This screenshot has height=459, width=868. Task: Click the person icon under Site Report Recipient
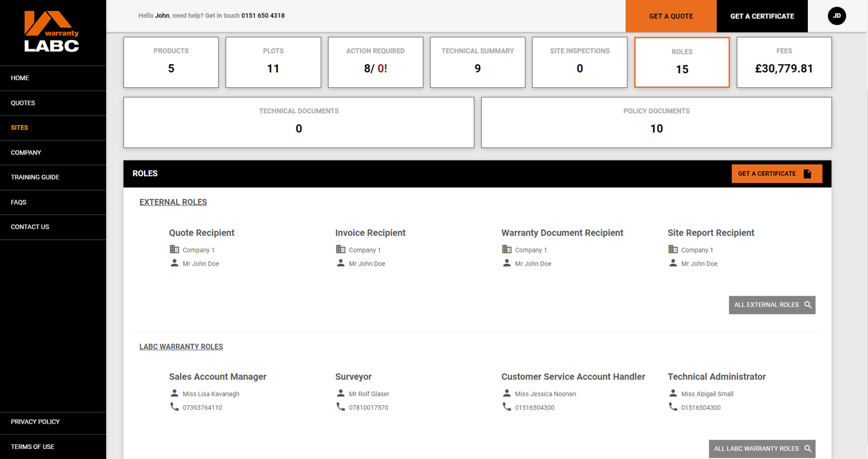click(x=673, y=263)
